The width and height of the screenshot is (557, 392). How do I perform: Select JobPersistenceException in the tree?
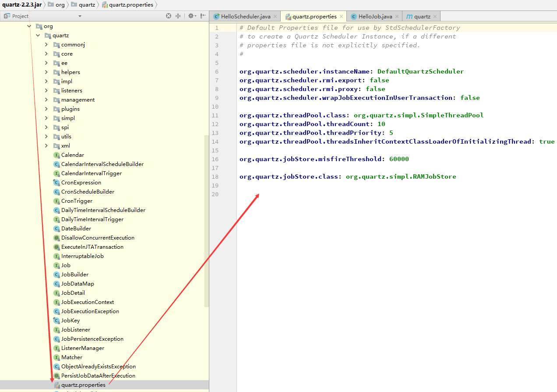92,339
